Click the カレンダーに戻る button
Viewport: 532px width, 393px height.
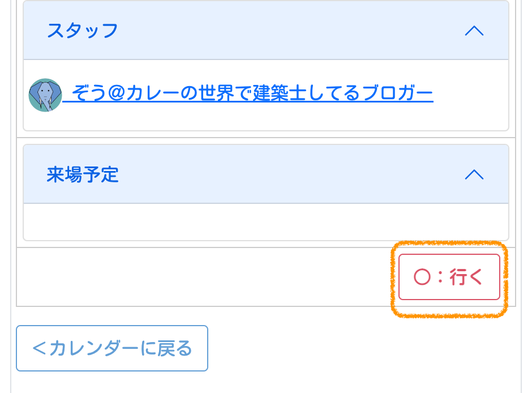(x=112, y=348)
